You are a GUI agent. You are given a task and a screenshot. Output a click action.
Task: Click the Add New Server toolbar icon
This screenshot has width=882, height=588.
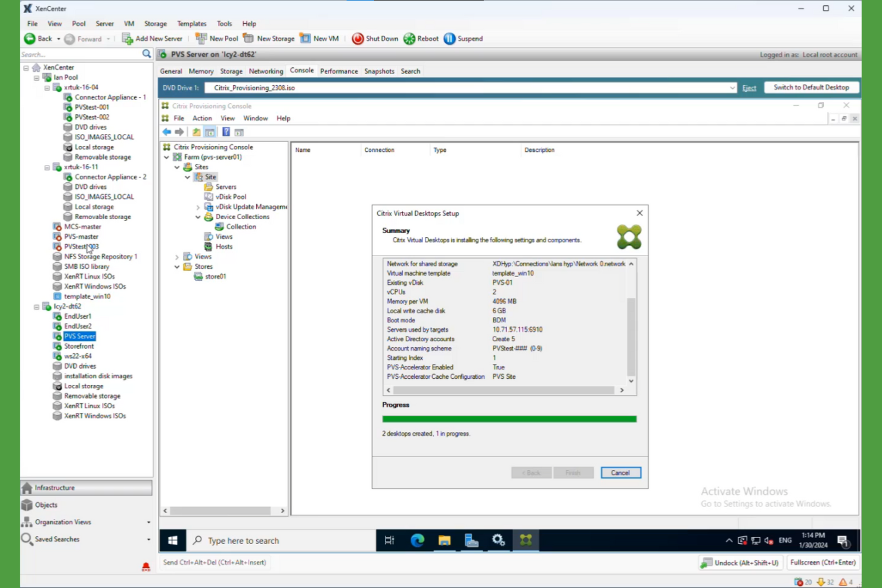(x=127, y=39)
